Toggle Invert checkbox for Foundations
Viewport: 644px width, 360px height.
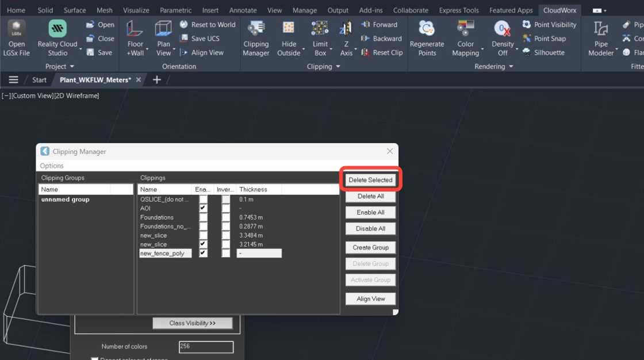click(x=226, y=217)
